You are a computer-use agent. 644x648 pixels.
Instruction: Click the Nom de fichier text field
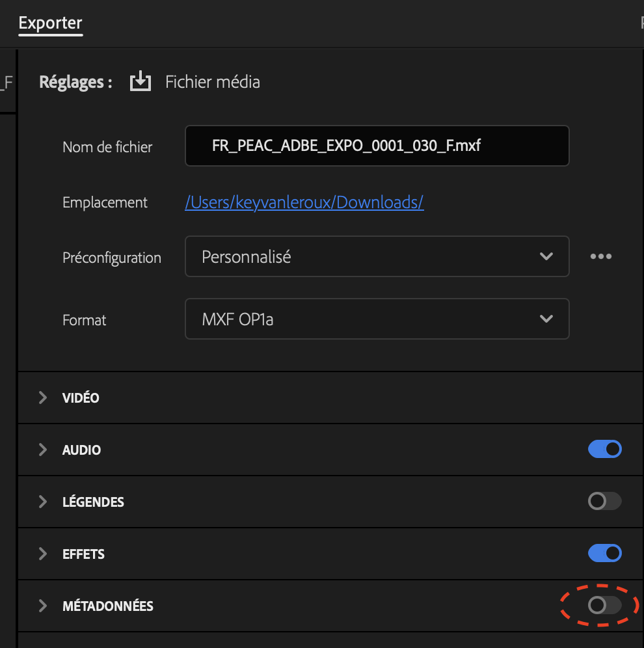point(377,146)
